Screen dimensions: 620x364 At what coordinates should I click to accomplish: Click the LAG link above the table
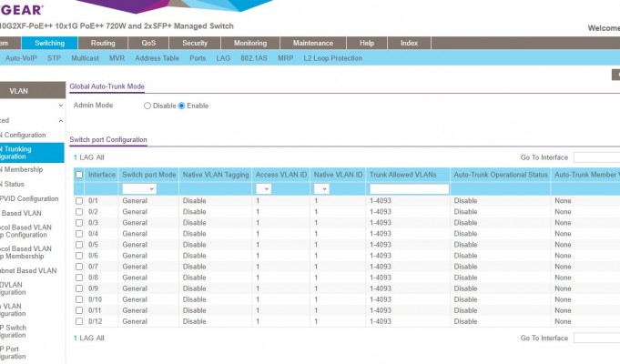point(86,157)
